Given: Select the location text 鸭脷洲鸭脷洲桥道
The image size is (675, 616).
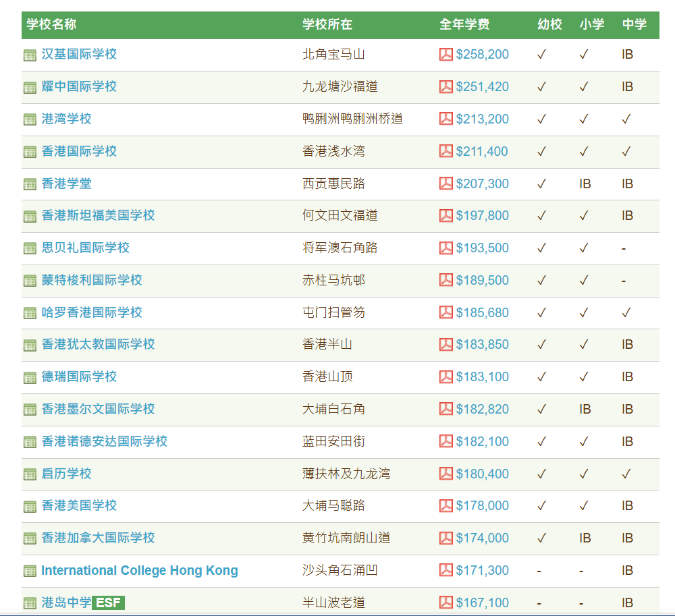Looking at the screenshot, I should [x=352, y=119].
